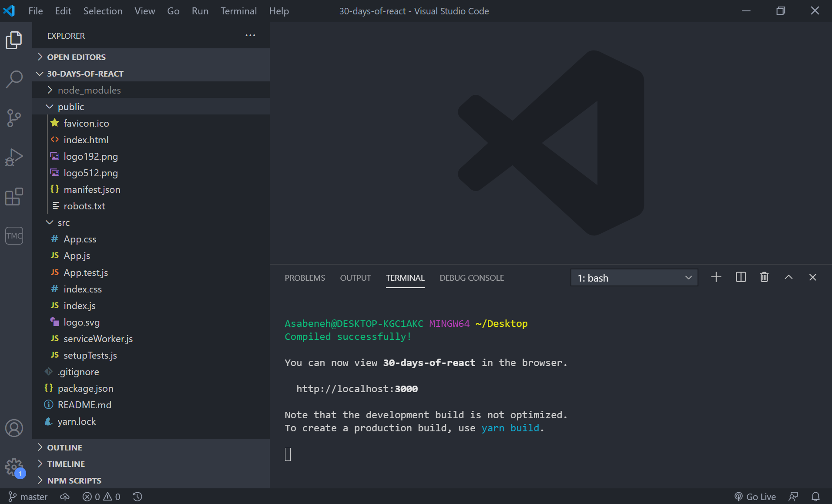Switch to the DEBUG CONSOLE tab
This screenshot has width=832, height=504.
pyautogui.click(x=472, y=278)
